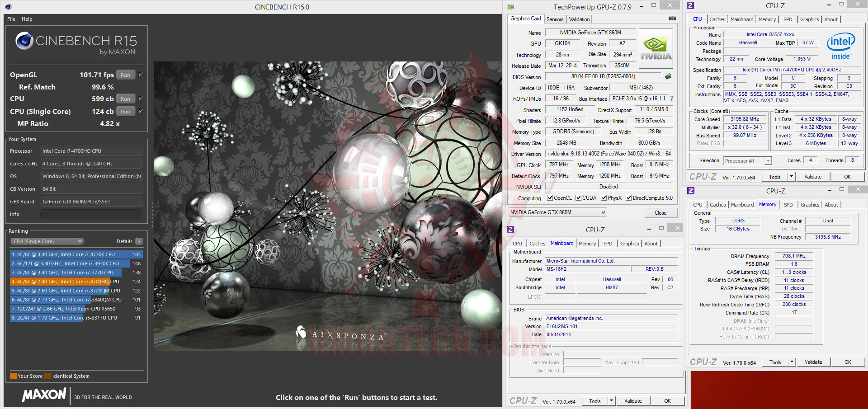Toggle the PhysX checkbox in GPU-Z

click(x=604, y=198)
